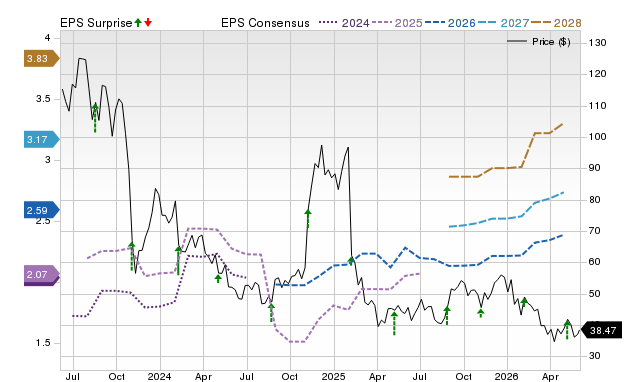
Task: Click the Price ($) legend entry
Action: pyautogui.click(x=539, y=42)
